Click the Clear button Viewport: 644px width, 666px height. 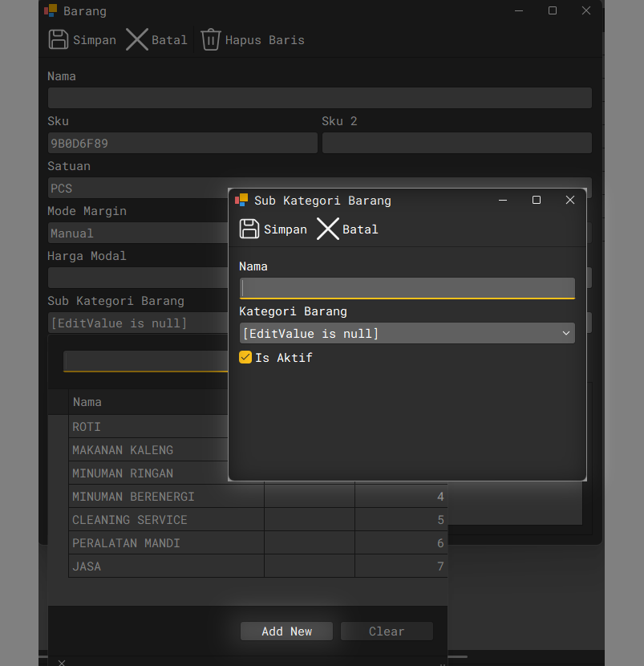[x=387, y=631]
